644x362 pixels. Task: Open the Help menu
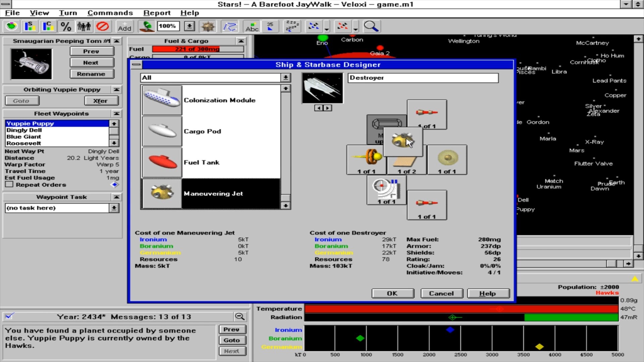click(x=190, y=13)
